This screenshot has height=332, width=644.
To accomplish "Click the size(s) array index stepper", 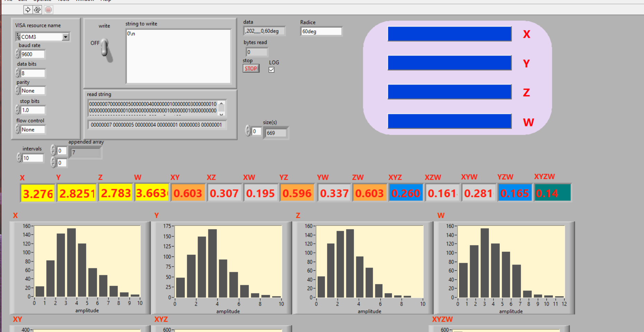I will tap(248, 131).
